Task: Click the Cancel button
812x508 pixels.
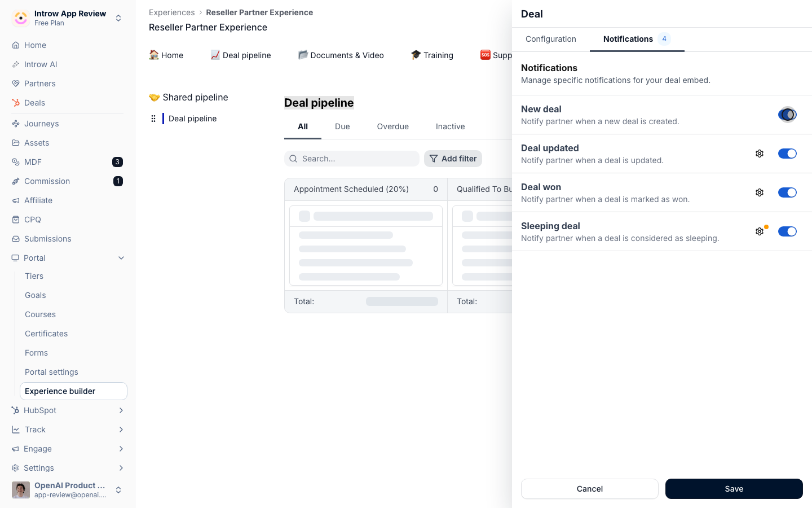Action: (x=590, y=489)
